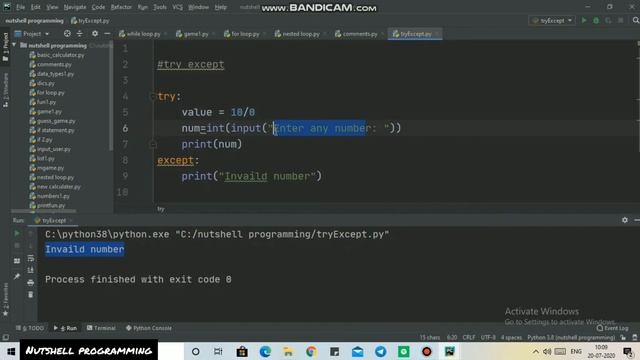Close the tryExcept.py editor tab
This screenshot has height=360, width=640.
coord(437,34)
